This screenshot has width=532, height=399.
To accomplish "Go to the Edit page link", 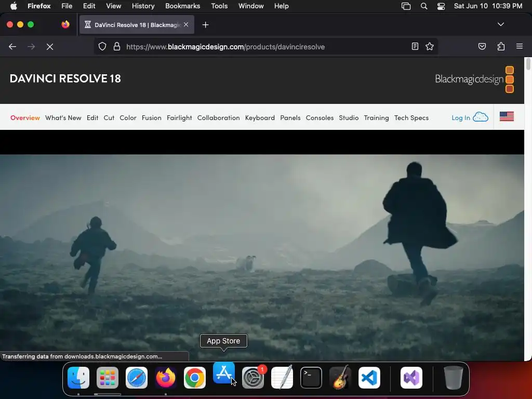I will pos(92,118).
